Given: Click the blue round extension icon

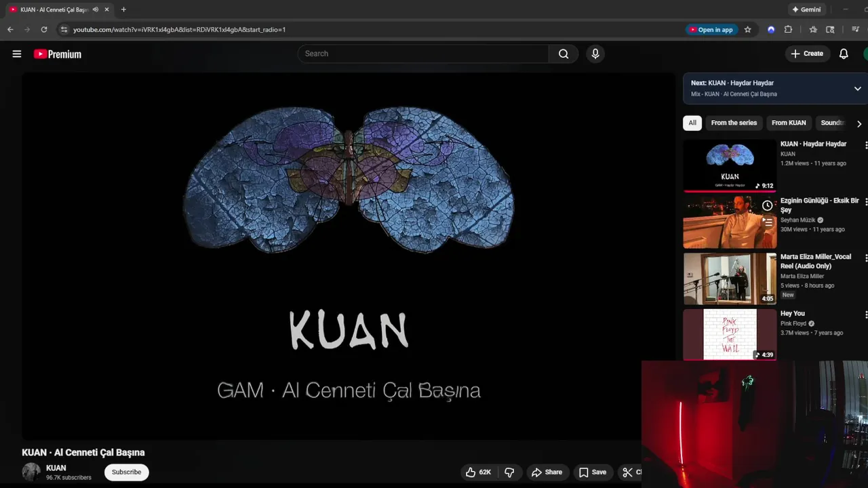Looking at the screenshot, I should (x=771, y=30).
